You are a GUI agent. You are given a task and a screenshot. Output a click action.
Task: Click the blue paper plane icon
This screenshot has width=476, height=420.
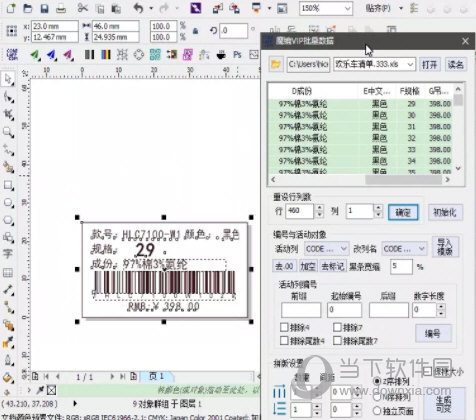(x=52, y=54)
